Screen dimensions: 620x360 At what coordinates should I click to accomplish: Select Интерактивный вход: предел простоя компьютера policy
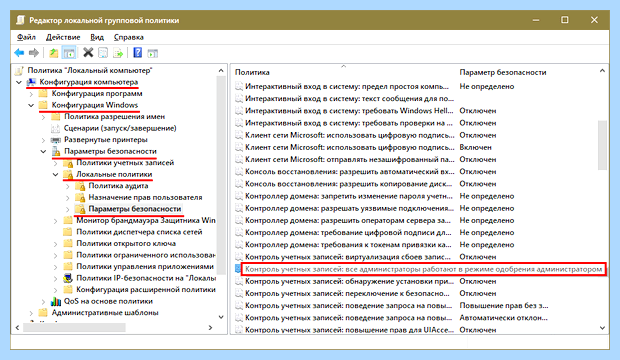point(347,87)
